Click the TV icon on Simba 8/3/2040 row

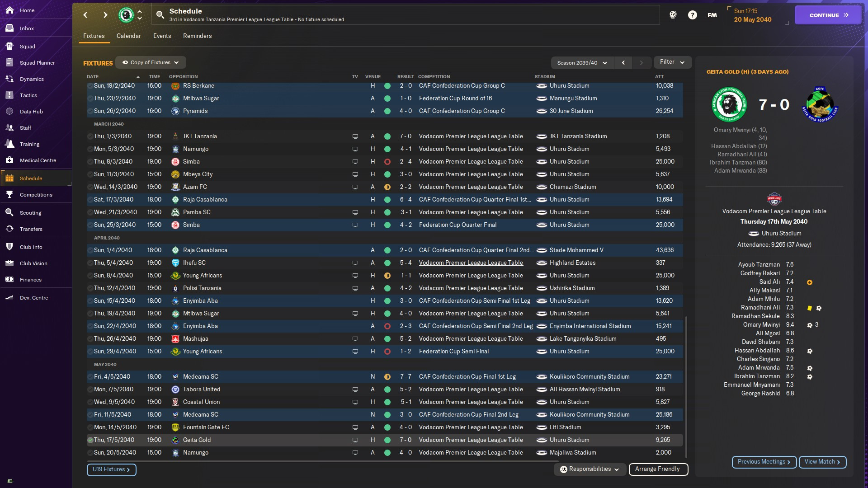click(x=355, y=162)
